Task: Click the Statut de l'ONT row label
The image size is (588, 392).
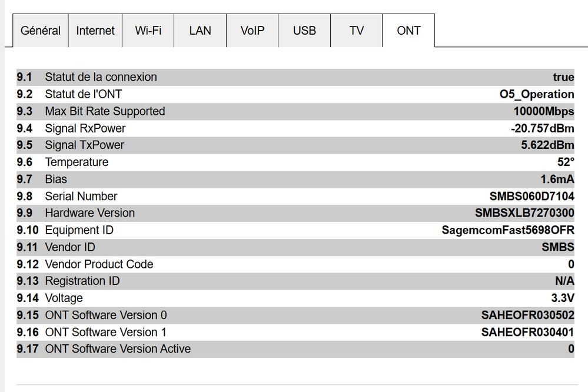Action: pyautogui.click(x=84, y=94)
